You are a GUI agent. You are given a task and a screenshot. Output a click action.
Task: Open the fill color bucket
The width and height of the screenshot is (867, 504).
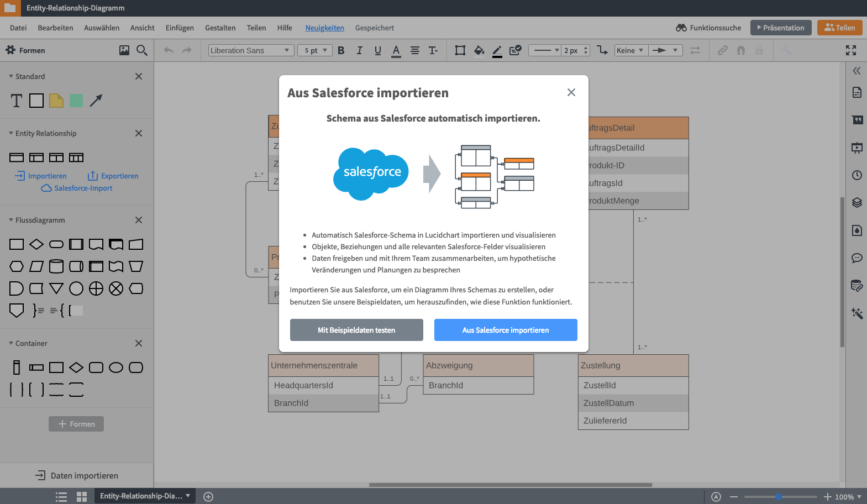(479, 50)
